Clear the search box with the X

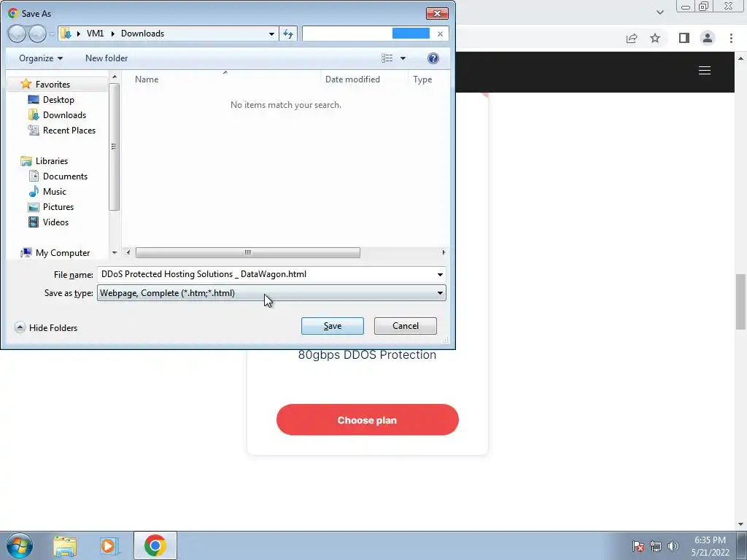[440, 34]
